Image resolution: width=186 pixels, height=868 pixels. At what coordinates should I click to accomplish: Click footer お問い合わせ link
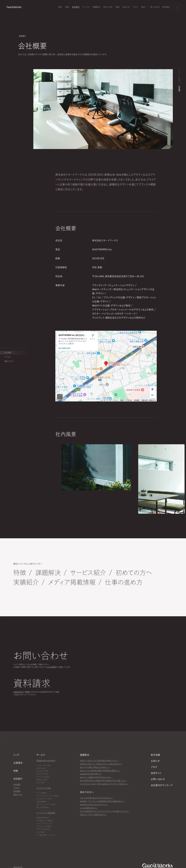158,779
